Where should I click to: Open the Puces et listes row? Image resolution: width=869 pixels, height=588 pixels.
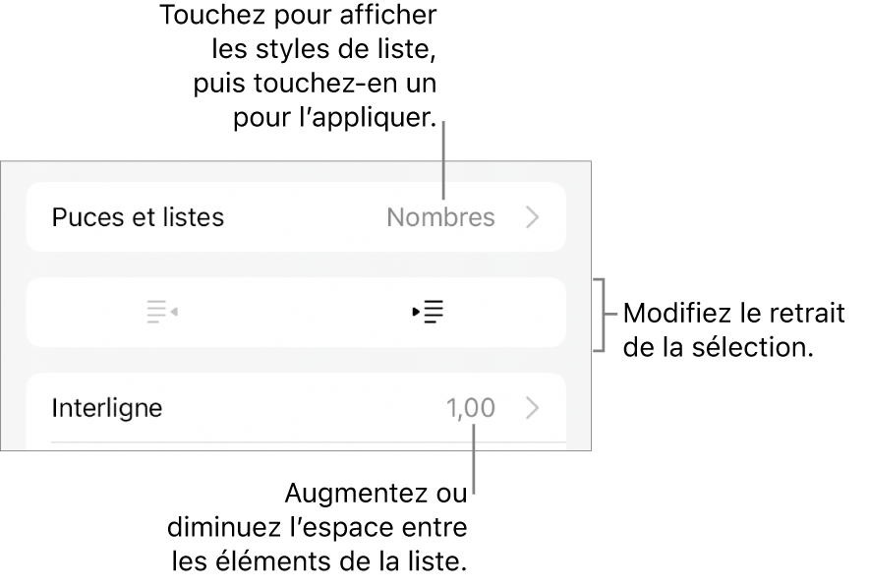pos(295,217)
